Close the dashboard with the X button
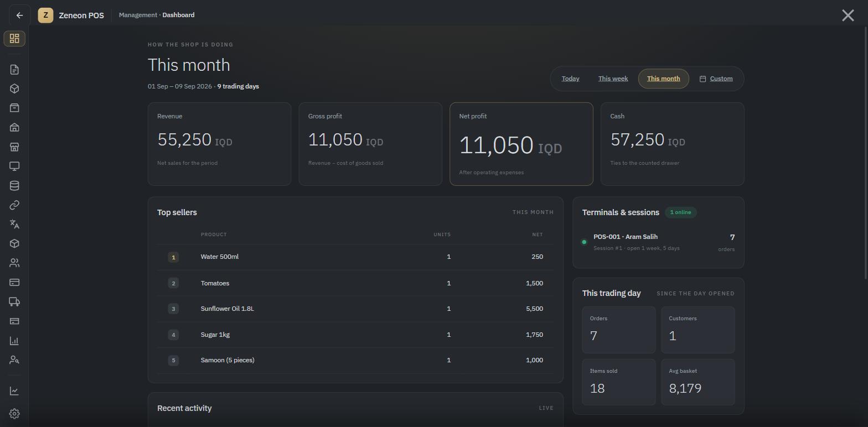The height and width of the screenshot is (427, 868). tap(848, 15)
